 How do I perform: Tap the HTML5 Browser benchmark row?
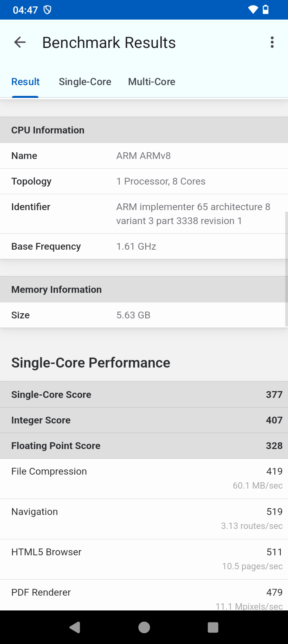144,559
